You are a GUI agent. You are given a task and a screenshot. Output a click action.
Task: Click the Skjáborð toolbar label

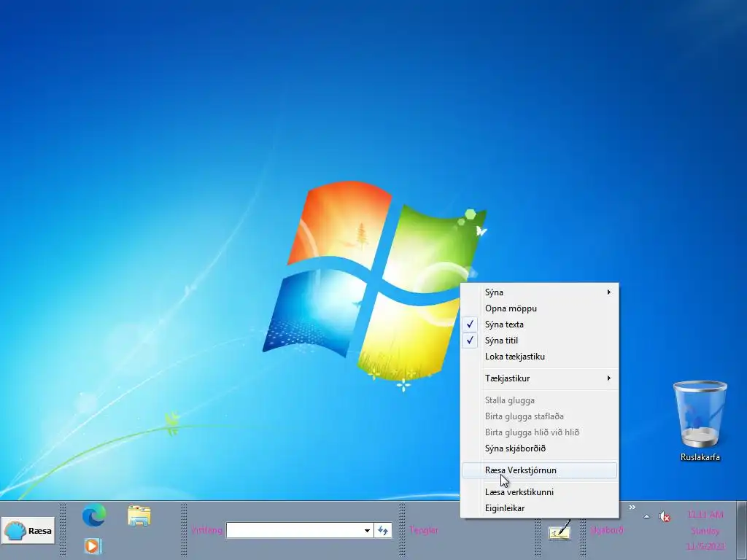606,530
